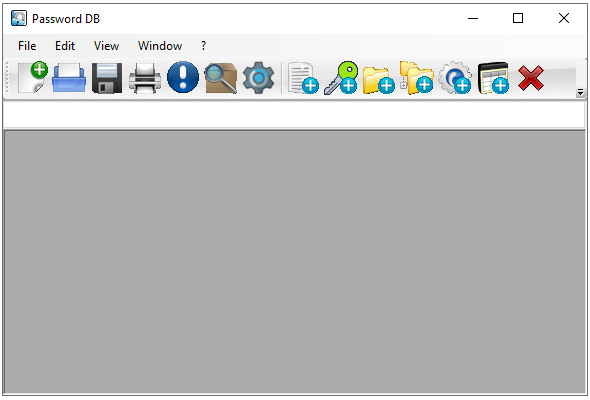Expand the toolbar overflow arrow
590x400 pixels.
(x=581, y=92)
